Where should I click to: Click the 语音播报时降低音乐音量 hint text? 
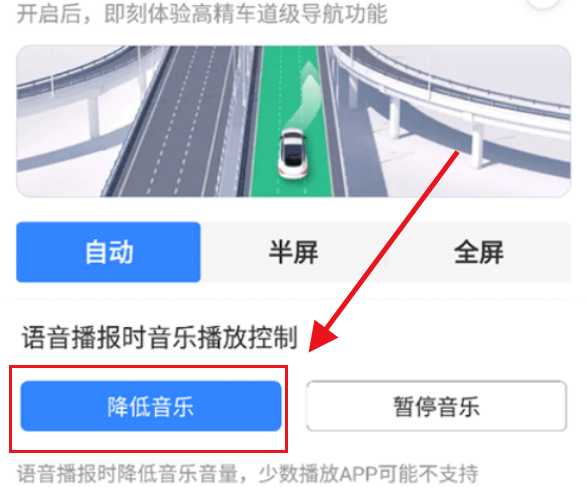click(x=127, y=474)
